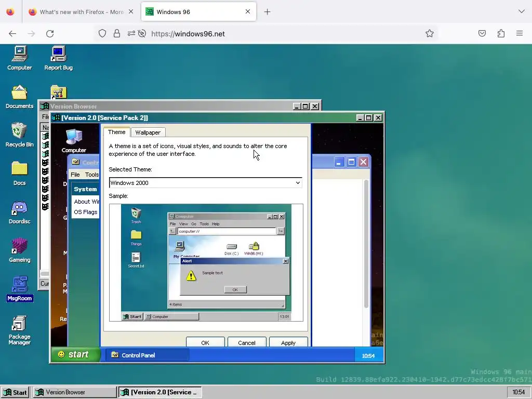Click the permissions icon in address bar
Screen dimensions: 532x399
tap(131, 34)
